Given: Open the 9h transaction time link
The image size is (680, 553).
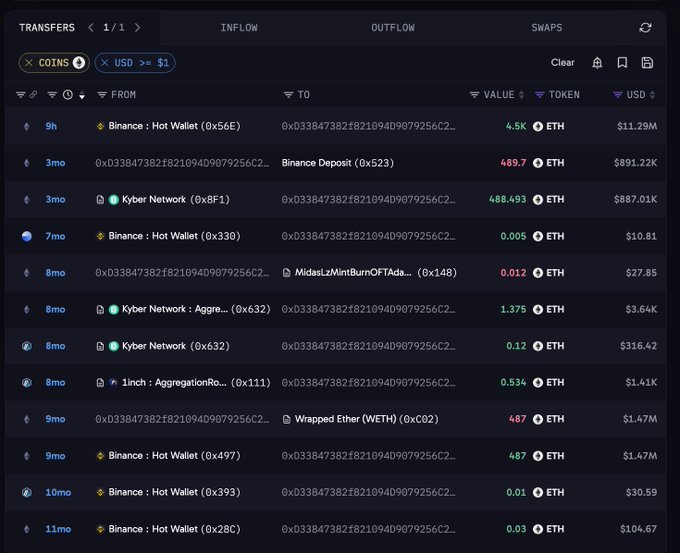Looking at the screenshot, I should pyautogui.click(x=51, y=126).
